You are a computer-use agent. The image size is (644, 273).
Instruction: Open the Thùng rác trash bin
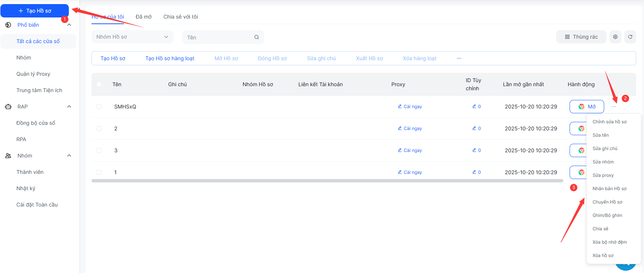click(581, 37)
